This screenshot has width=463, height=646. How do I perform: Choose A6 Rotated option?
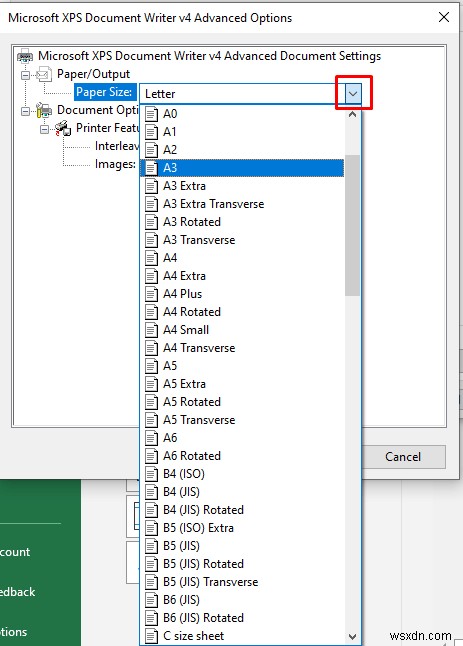click(242, 456)
